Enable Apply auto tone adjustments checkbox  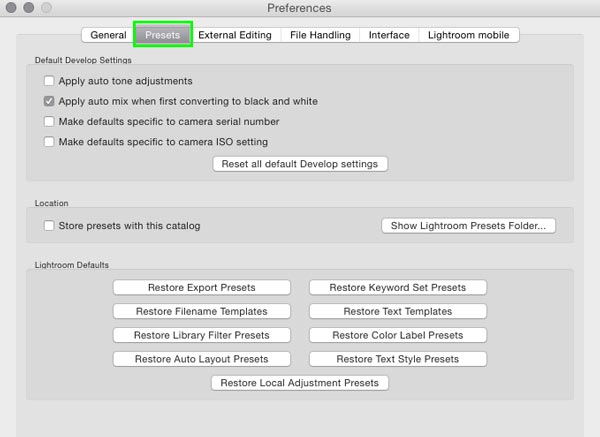click(x=49, y=81)
